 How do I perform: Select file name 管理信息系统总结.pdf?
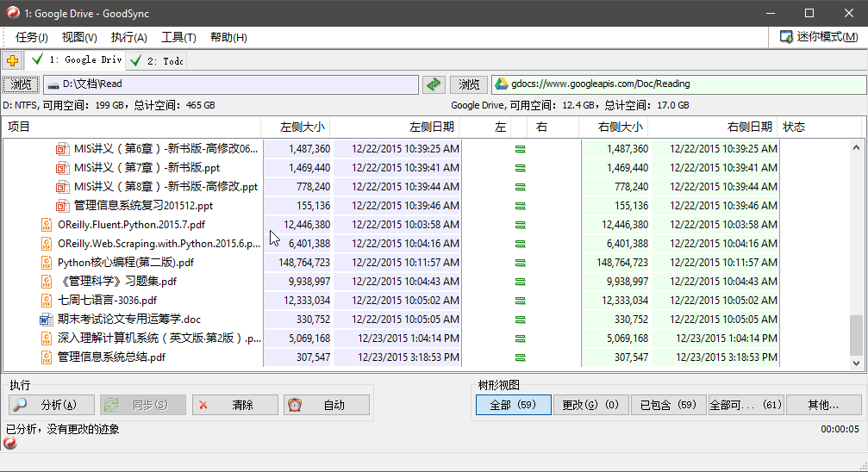coord(111,357)
